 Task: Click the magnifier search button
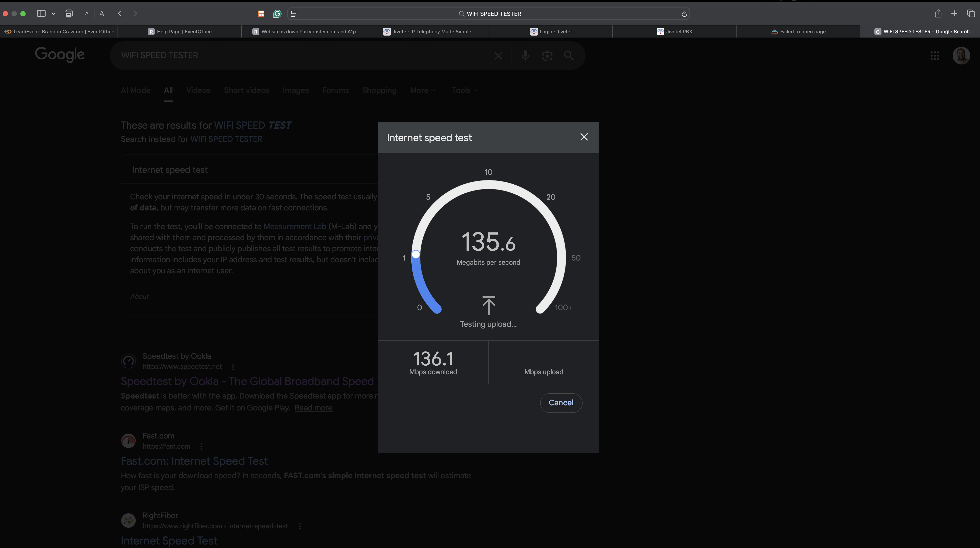coord(569,55)
